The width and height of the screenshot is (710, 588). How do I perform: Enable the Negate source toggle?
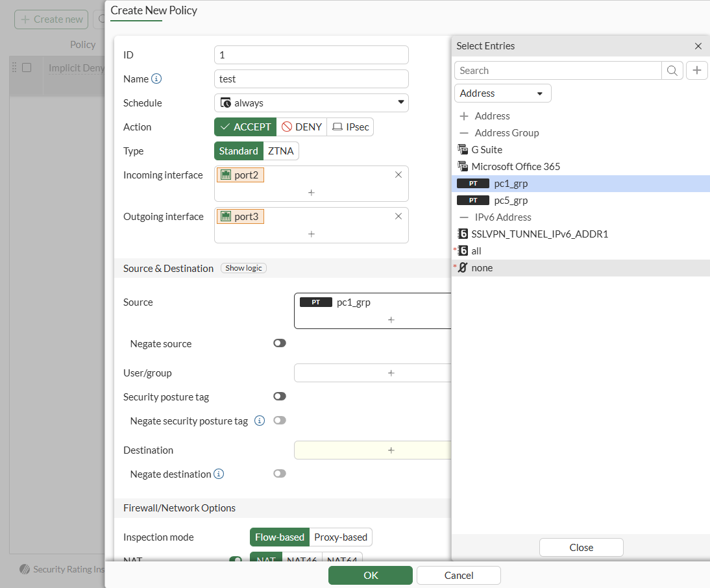coord(280,343)
